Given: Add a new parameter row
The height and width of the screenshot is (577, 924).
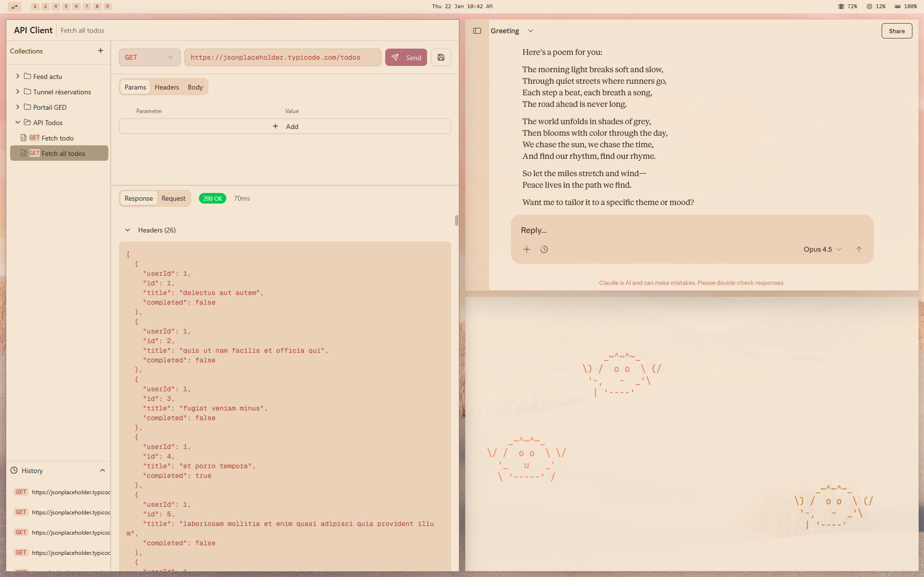Looking at the screenshot, I should [x=285, y=127].
